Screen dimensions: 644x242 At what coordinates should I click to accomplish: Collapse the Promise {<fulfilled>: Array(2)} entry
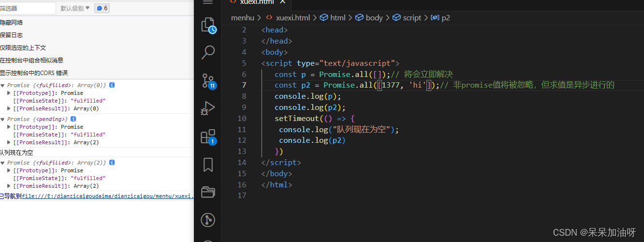click(x=2, y=163)
